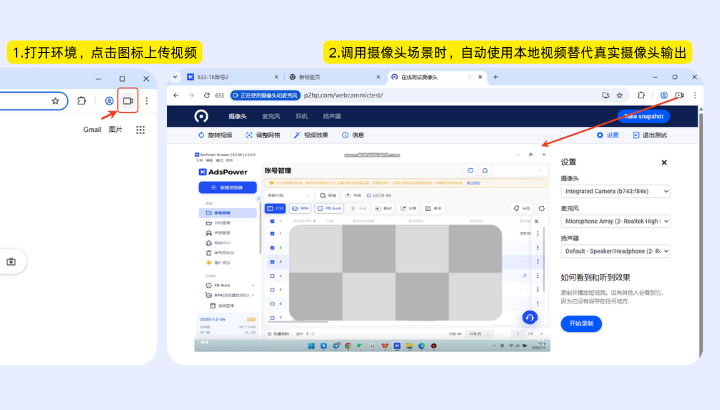The image size is (720, 410).
Task: Toggle the checkbox for row 2 in AdsPower
Action: [272, 247]
